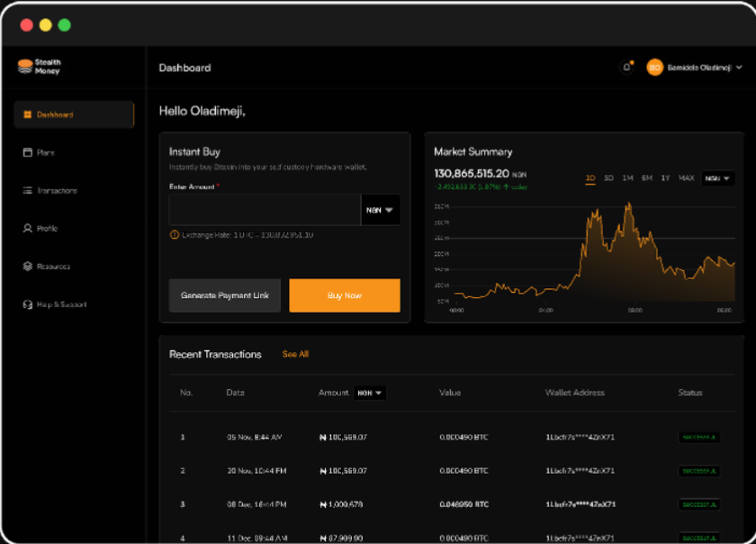Screen dimensions: 756x544
Task: Click the BO user avatar circle
Action: coord(654,68)
